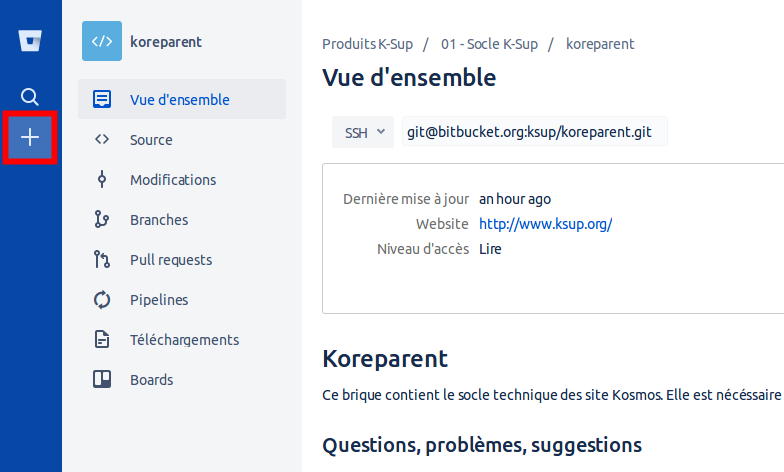Click the 'Website' label

point(442,224)
